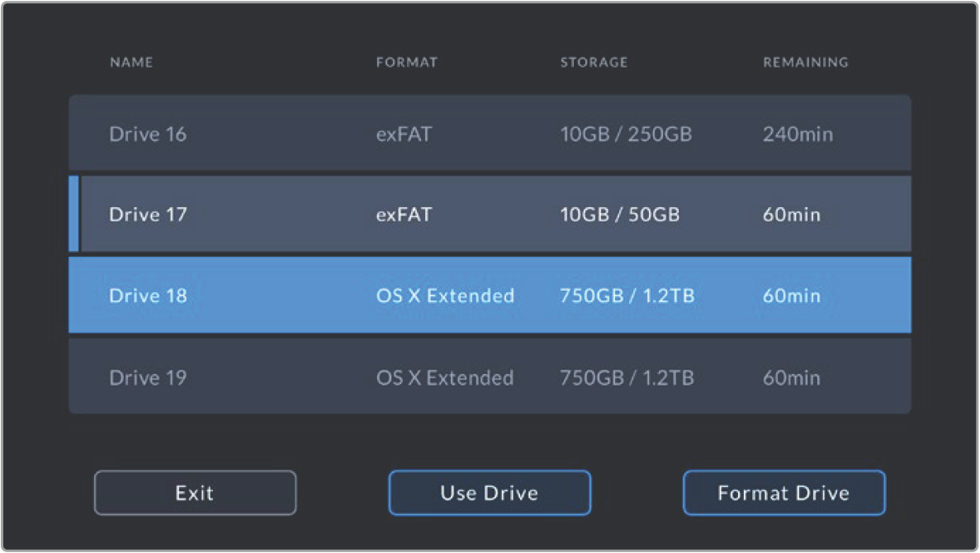Click the REMAINING column header

coord(805,63)
